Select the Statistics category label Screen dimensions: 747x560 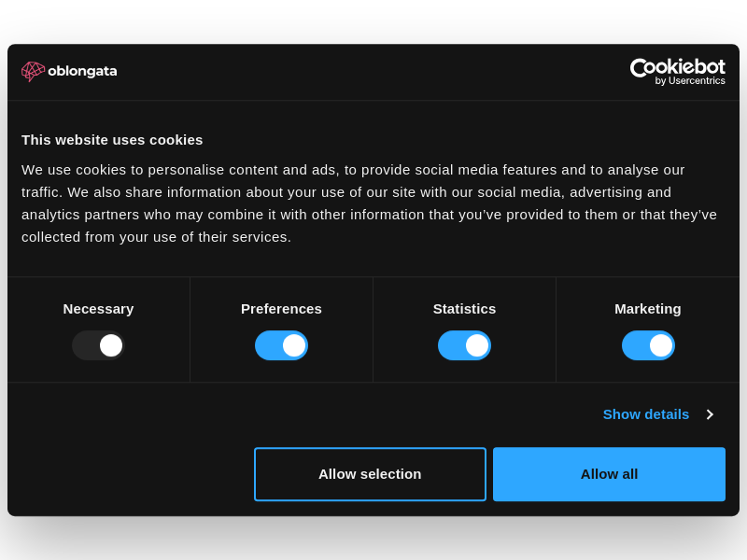[464, 309]
